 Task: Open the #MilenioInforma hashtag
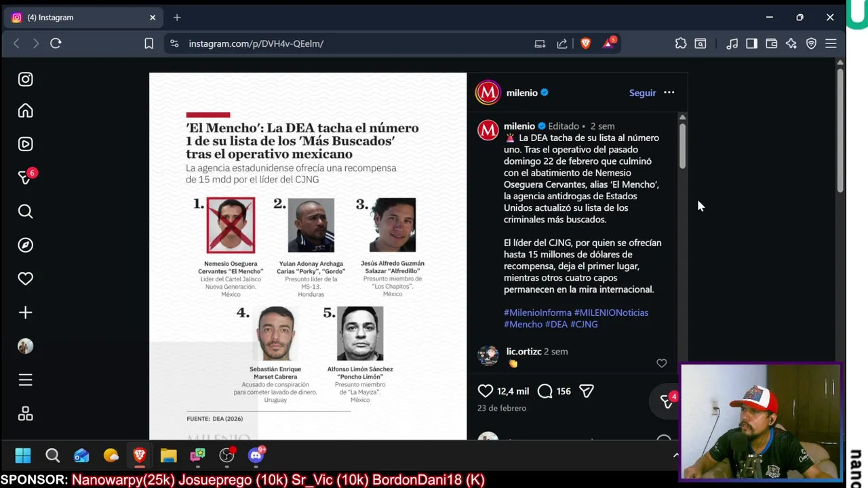coord(538,312)
